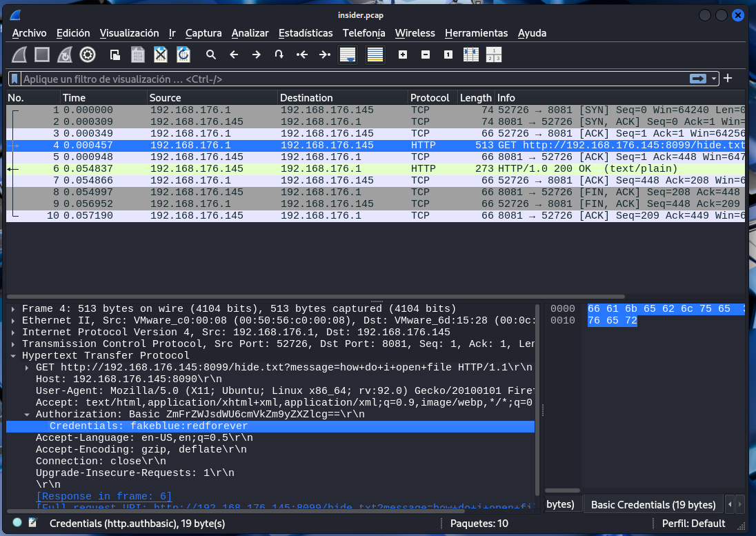Collapse Hypertext Transfer Protocol node
Screen dimensions: 756x536
13,356
